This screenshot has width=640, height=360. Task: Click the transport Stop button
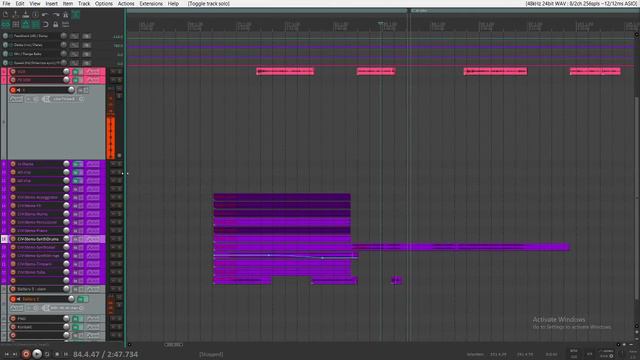[57, 354]
